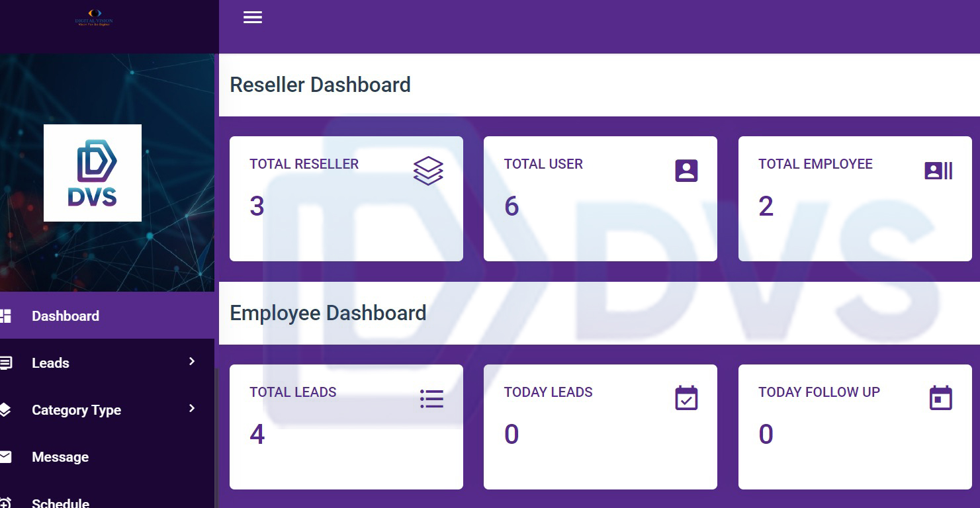Click the Total Reseller layers icon

[x=428, y=171]
